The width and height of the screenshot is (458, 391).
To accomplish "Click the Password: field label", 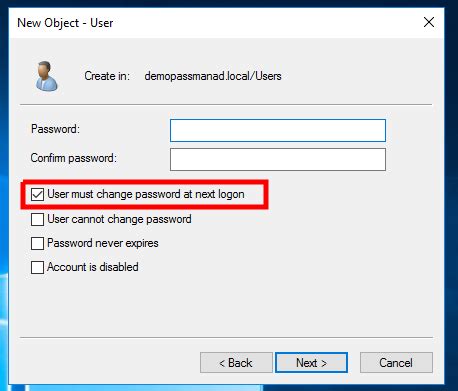I will [55, 129].
